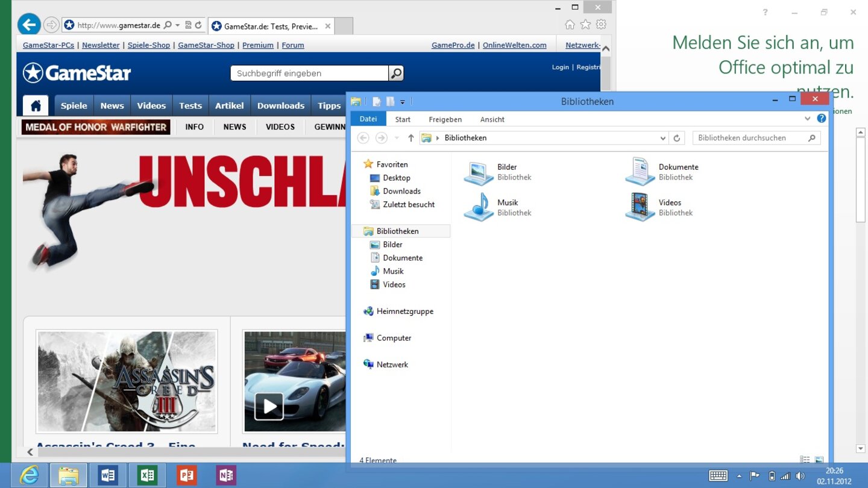The width and height of the screenshot is (868, 488).
Task: Expand the Explorer ribbon with the chevron
Action: click(808, 119)
